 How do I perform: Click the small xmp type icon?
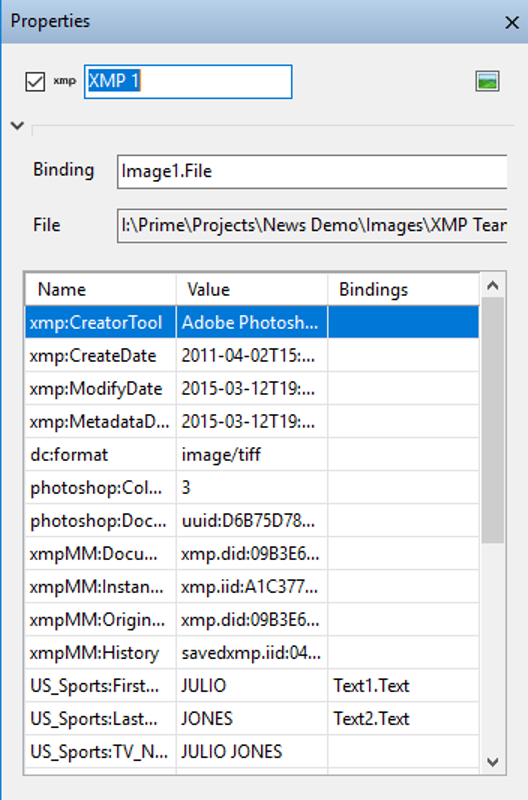tap(65, 81)
